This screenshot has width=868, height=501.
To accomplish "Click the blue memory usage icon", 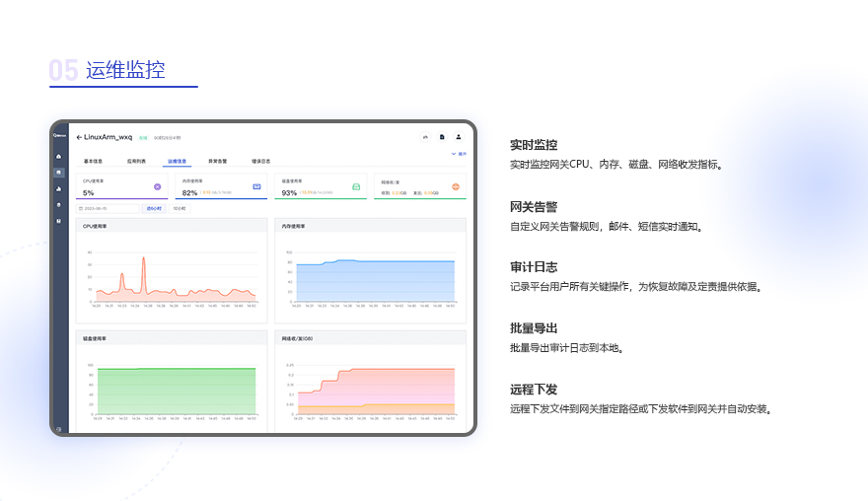I will point(256,187).
